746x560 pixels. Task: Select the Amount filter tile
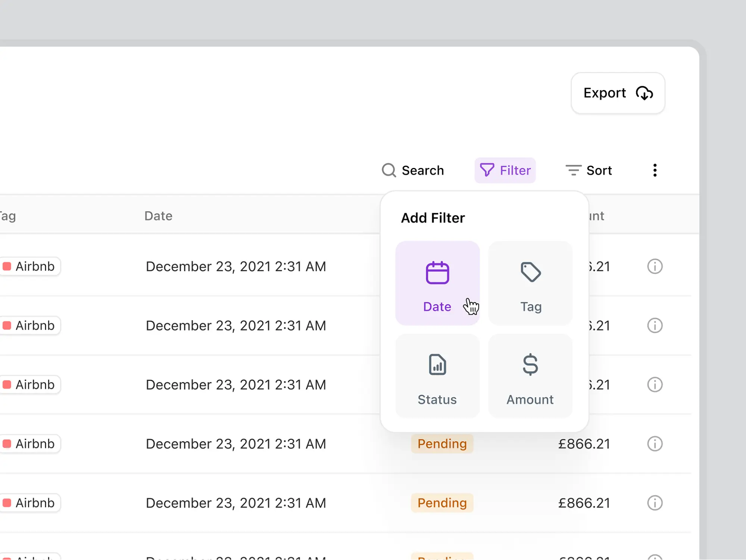[530, 376]
